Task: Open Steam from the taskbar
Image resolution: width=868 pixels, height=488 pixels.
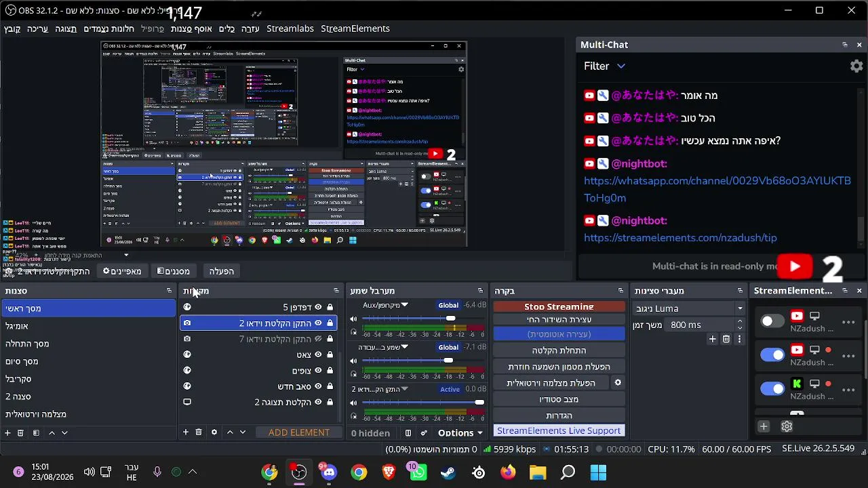Action: pyautogui.click(x=448, y=472)
